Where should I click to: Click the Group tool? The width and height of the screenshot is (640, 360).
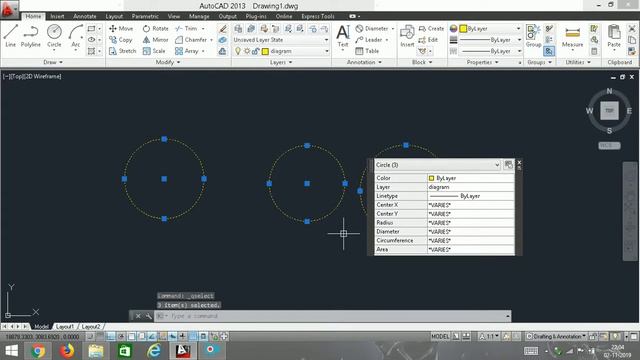coord(533,36)
